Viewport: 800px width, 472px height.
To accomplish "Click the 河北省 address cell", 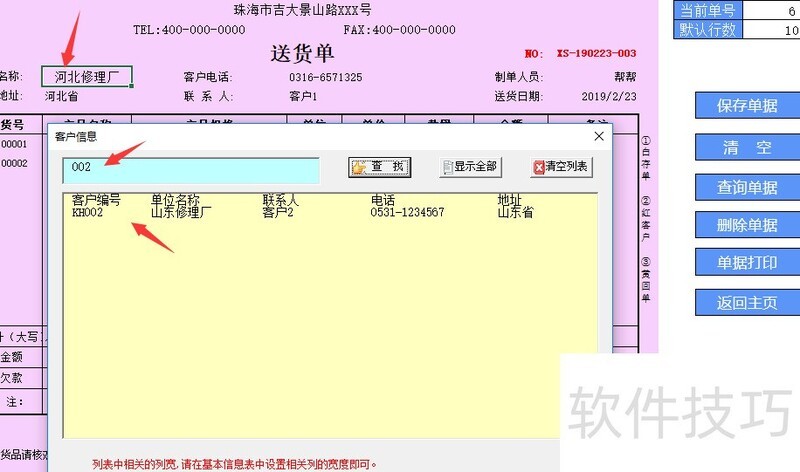I will [61, 96].
